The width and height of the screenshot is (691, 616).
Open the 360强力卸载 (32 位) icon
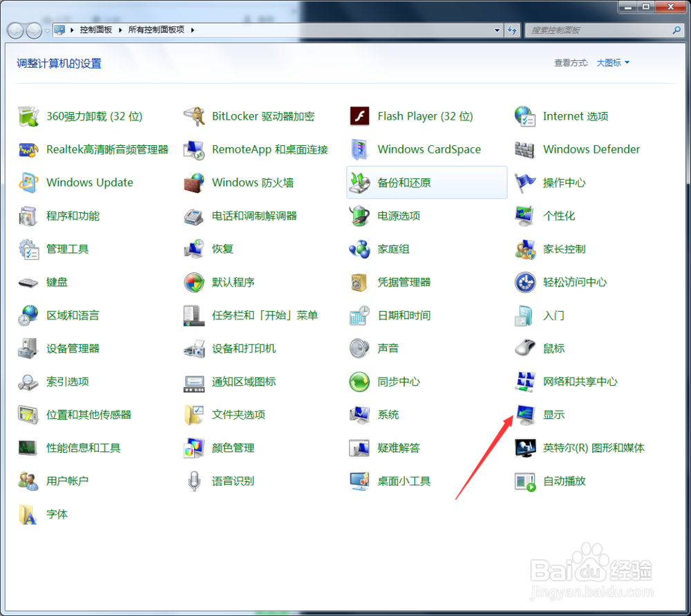point(28,116)
